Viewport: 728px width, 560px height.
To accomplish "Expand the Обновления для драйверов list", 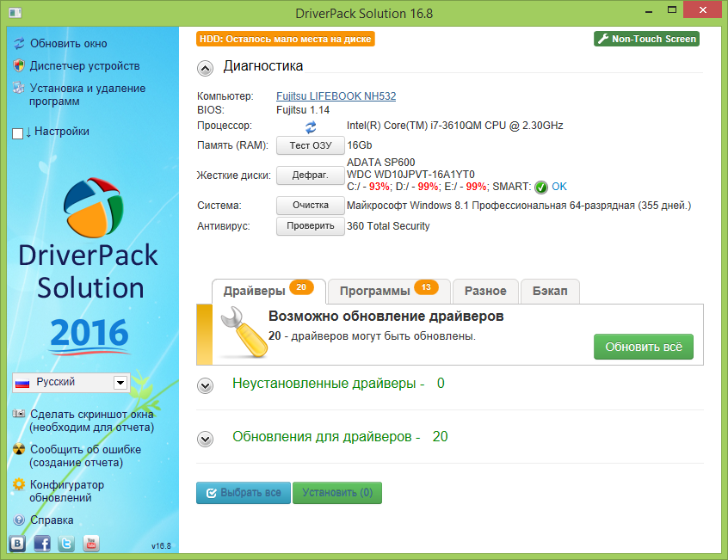I will tap(205, 439).
